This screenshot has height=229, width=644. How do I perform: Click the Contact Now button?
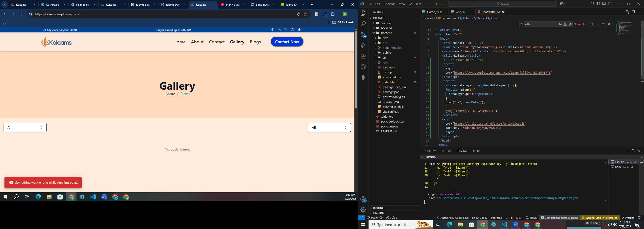(287, 42)
